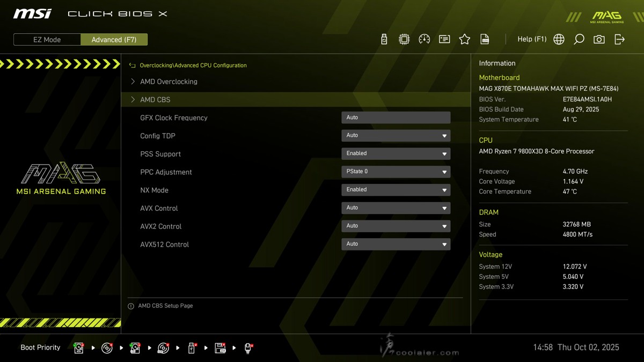This screenshot has width=644, height=362.
Task: Click the 4.70 GHz frequency value
Action: pos(575,172)
